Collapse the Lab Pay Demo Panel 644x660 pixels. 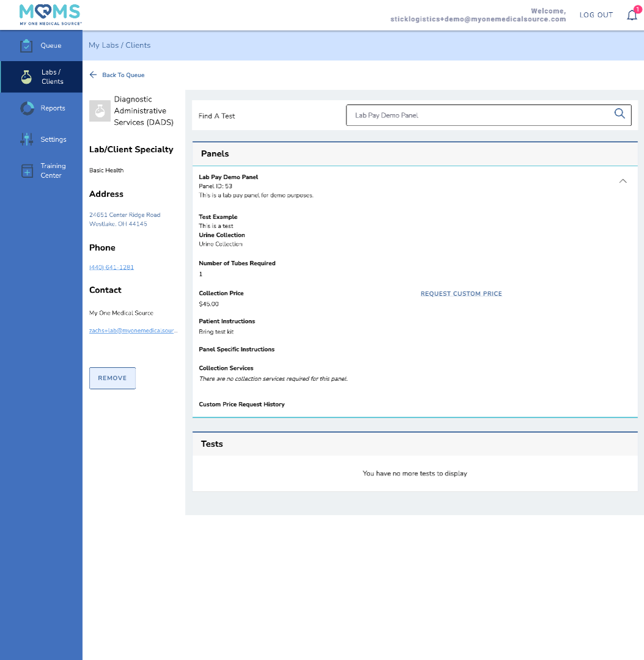tap(623, 181)
